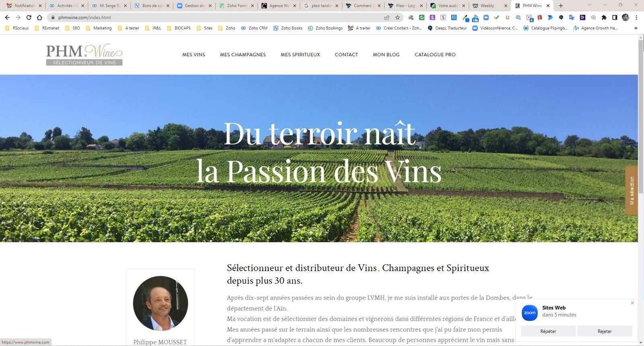Open the SEO bookmarks folder
The height and width of the screenshot is (346, 644).
(x=72, y=28)
